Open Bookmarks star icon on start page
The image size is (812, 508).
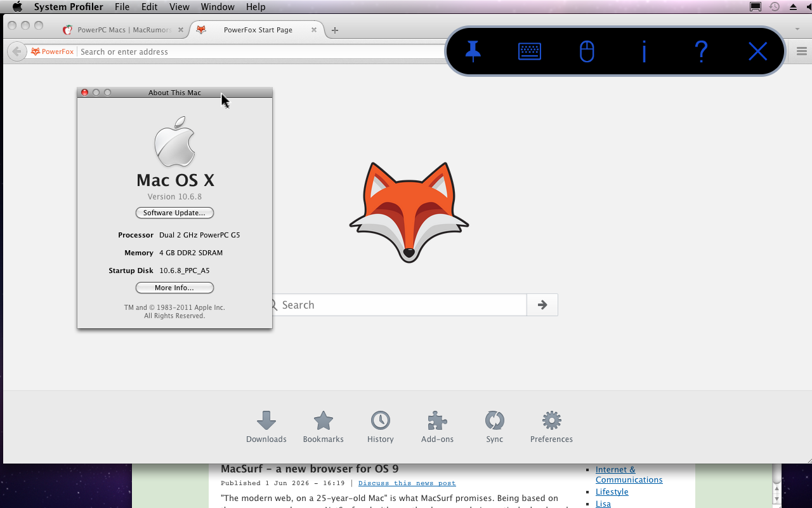tap(324, 427)
